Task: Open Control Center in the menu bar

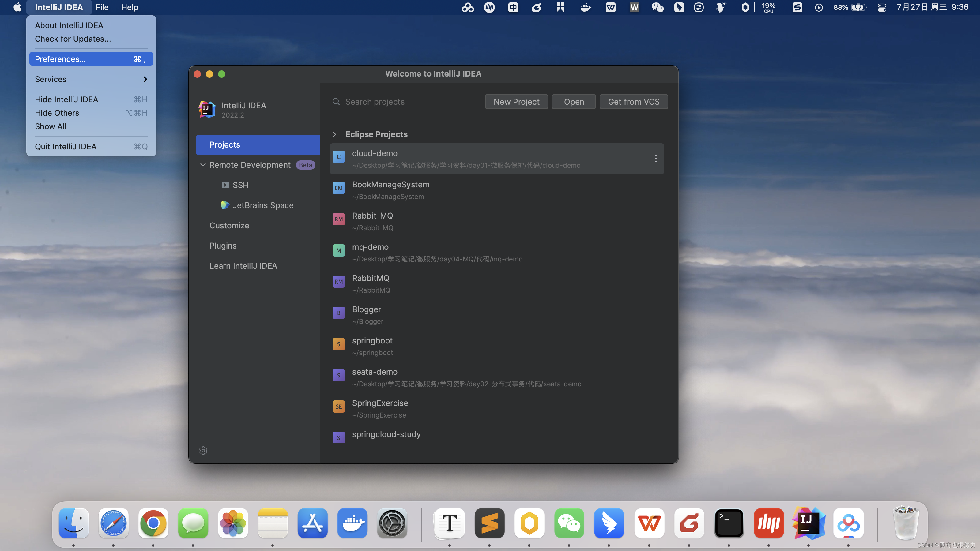Action: [x=881, y=7]
